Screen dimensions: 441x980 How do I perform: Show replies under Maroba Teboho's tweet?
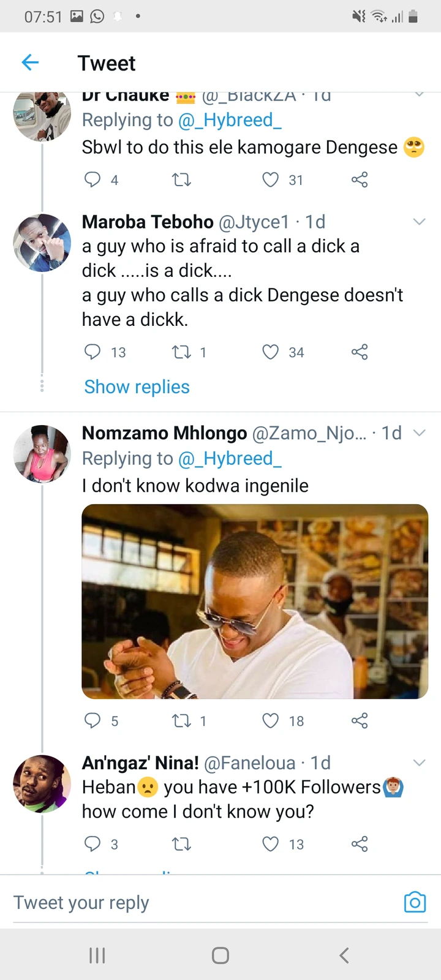[137, 387]
